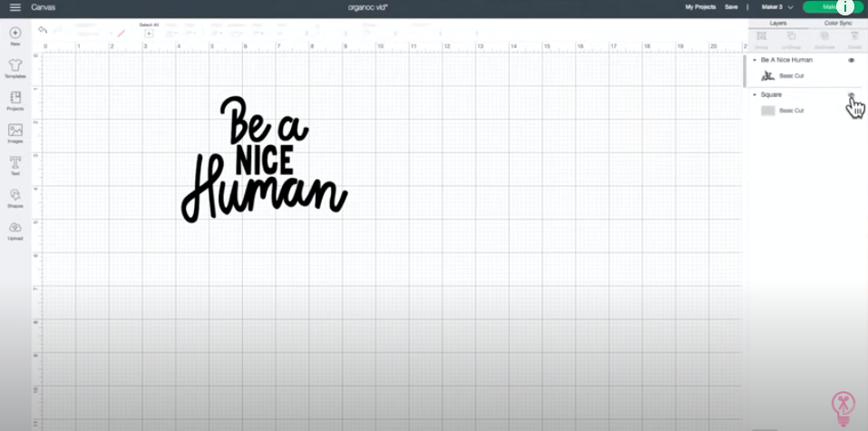Image resolution: width=868 pixels, height=431 pixels.
Task: Click the green Make It button
Action: [x=832, y=6]
